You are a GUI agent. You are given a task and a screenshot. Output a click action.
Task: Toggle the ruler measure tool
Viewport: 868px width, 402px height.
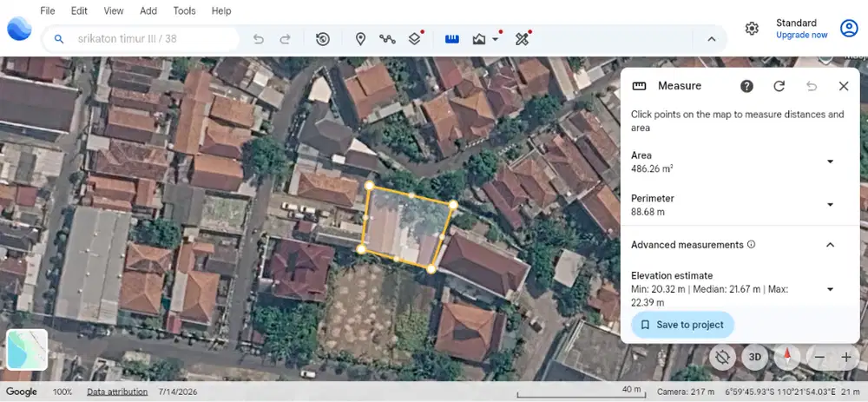click(x=452, y=39)
